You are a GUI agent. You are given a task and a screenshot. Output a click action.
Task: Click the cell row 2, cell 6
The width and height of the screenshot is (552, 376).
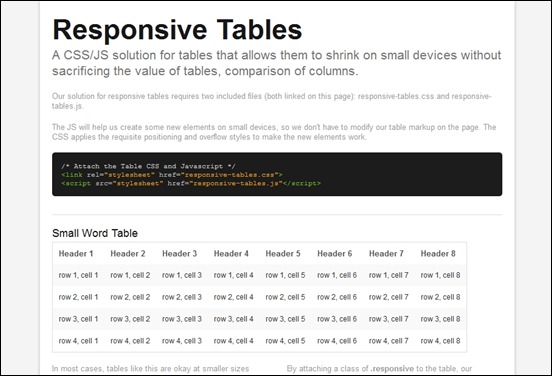click(337, 297)
